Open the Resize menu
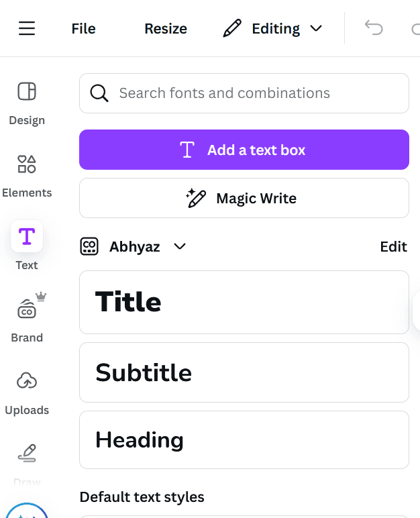 pyautogui.click(x=166, y=29)
